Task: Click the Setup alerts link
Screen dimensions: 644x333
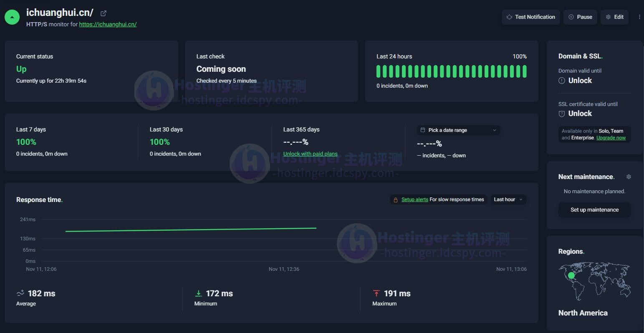Action: click(x=414, y=200)
